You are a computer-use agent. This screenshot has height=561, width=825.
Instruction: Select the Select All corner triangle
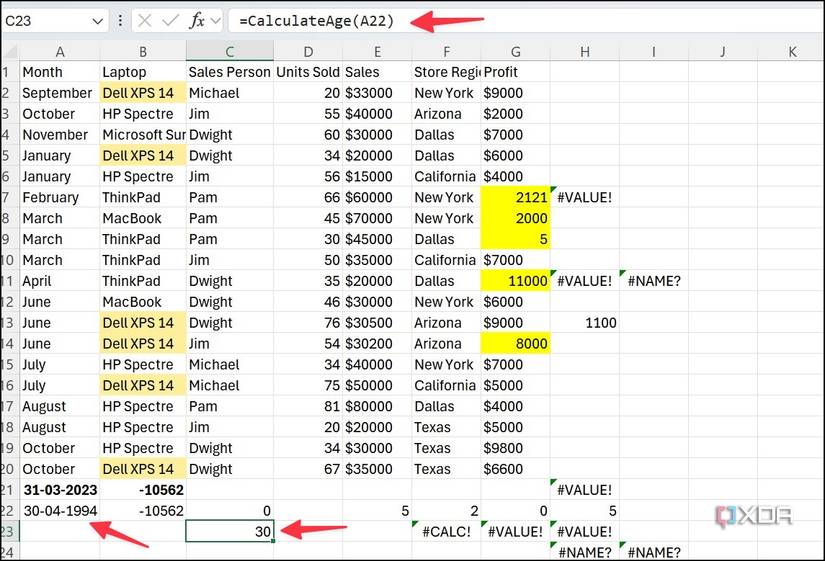11,52
